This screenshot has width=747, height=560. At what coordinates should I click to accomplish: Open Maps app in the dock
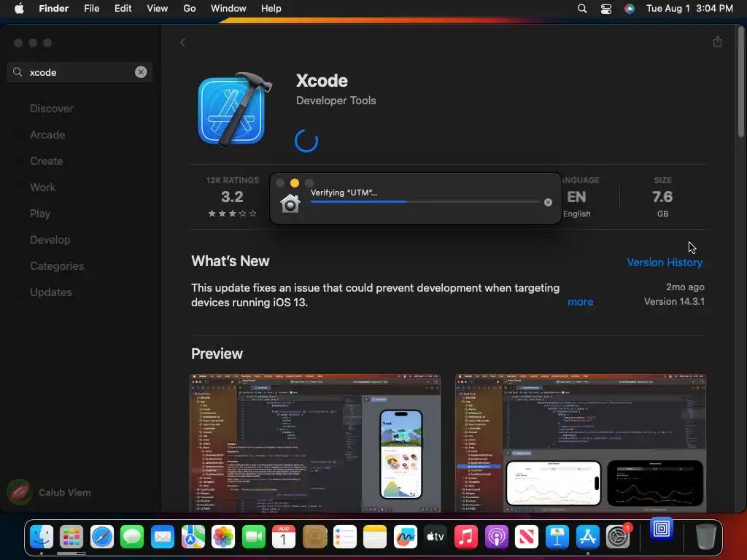tap(193, 537)
